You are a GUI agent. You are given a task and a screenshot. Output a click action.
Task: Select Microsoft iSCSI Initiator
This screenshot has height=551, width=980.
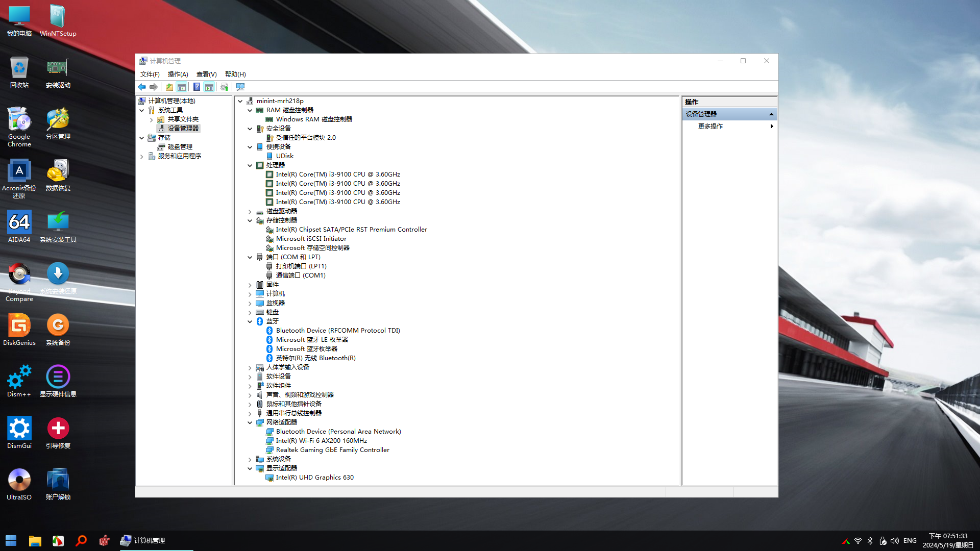coord(311,239)
